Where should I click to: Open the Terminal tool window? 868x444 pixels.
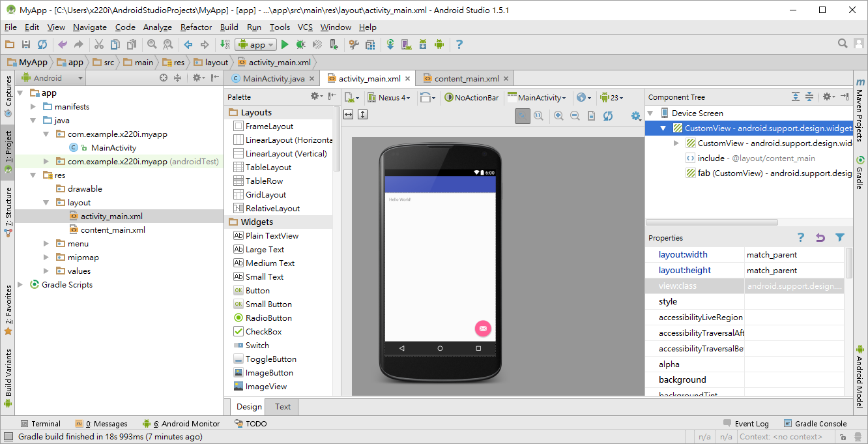click(41, 424)
